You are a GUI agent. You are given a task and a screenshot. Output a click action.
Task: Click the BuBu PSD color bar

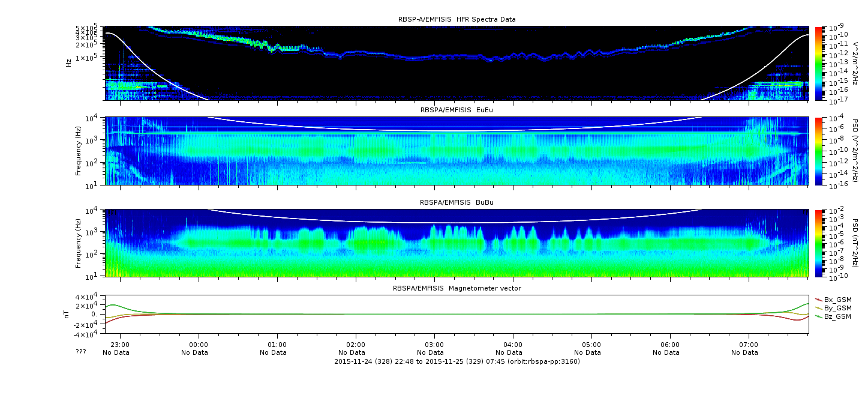[819, 243]
